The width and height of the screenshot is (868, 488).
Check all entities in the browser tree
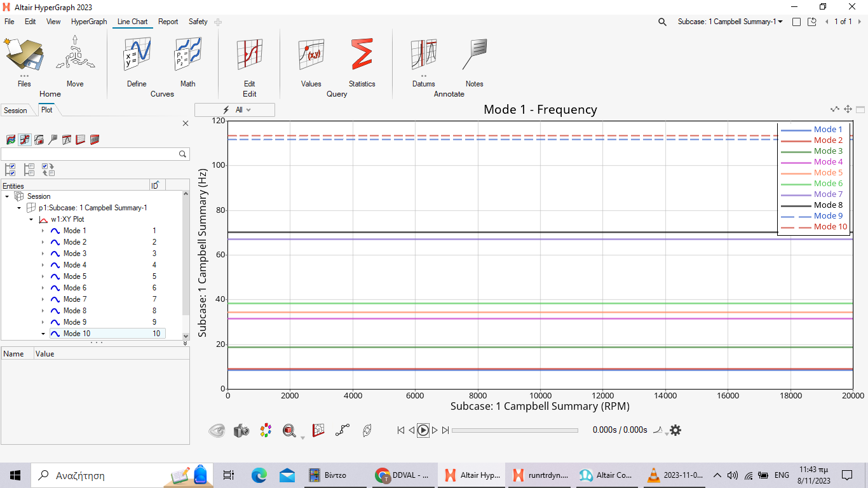point(10,170)
